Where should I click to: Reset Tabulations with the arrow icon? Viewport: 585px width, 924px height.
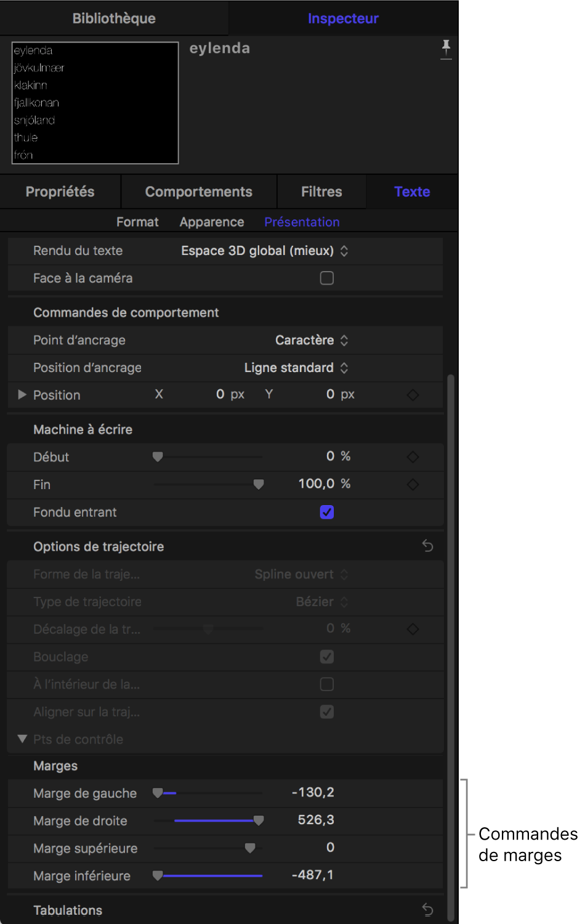[427, 910]
